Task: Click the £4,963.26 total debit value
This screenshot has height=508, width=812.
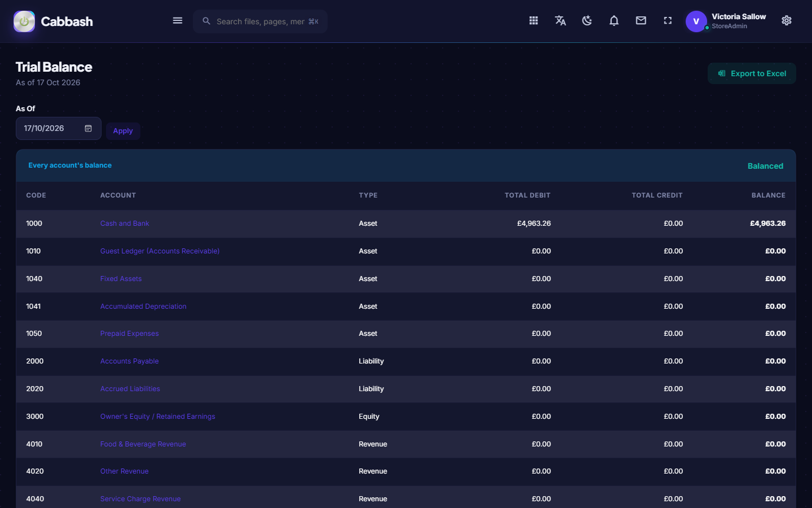Action: [x=533, y=224]
